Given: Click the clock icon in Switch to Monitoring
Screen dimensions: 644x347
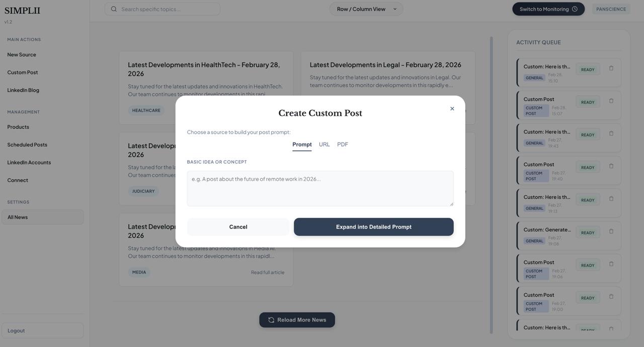Looking at the screenshot, I should pyautogui.click(x=575, y=9).
